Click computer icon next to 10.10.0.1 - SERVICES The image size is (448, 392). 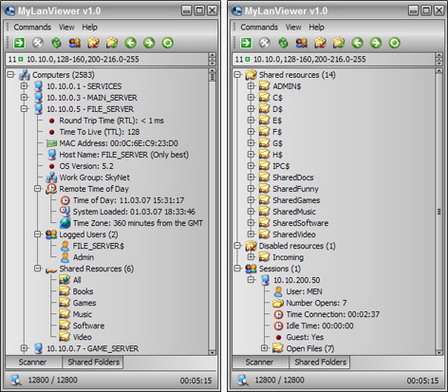click(38, 86)
